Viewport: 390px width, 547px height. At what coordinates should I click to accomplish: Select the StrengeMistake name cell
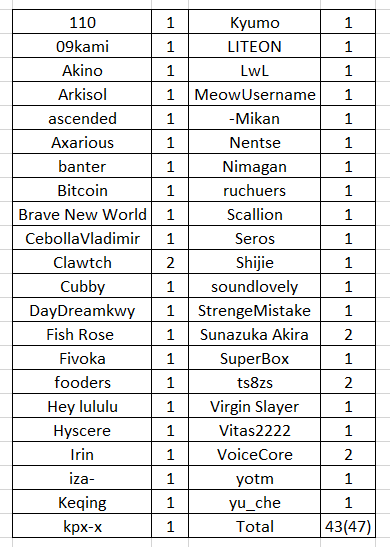[254, 310]
